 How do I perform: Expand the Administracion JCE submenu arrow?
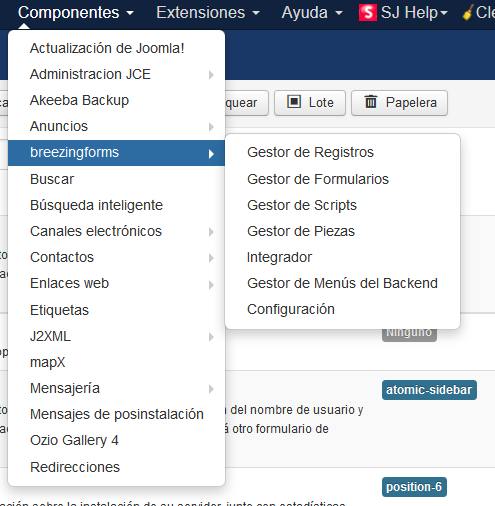pyautogui.click(x=211, y=75)
